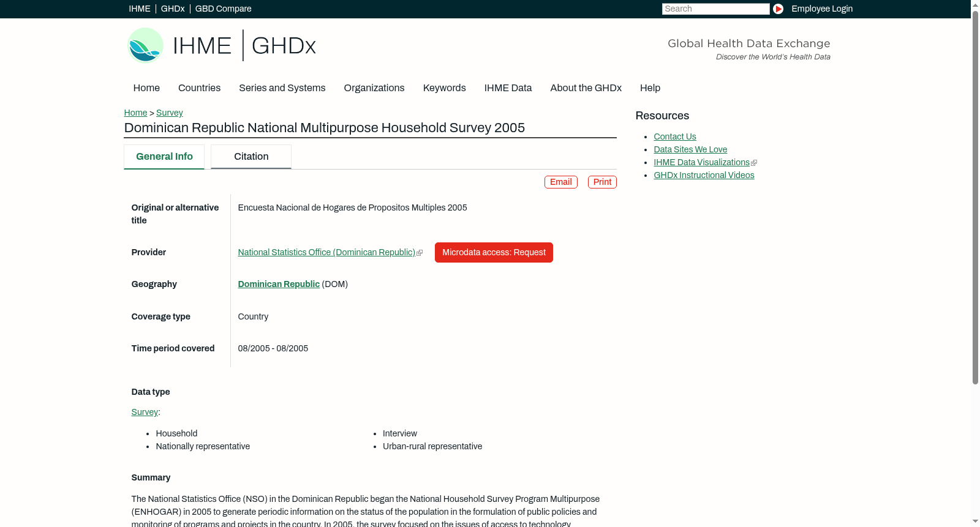This screenshot has width=980, height=527.
Task: Click Microdata access: Request button
Action: pyautogui.click(x=494, y=252)
